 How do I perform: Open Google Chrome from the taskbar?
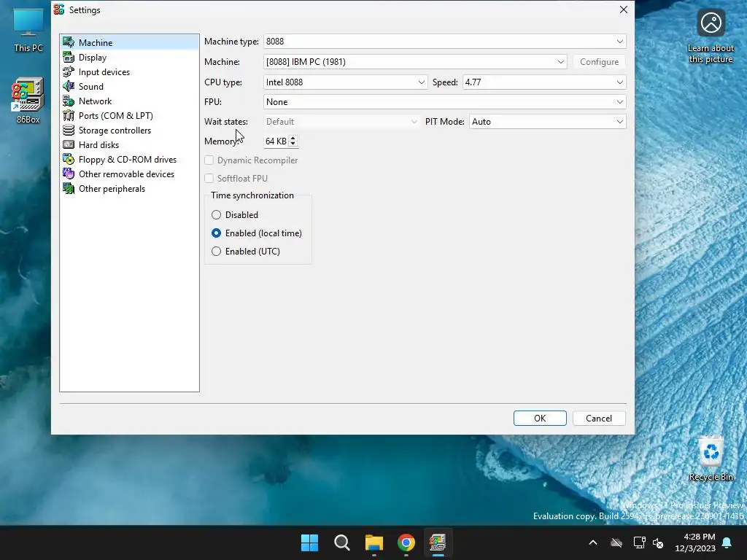click(406, 542)
